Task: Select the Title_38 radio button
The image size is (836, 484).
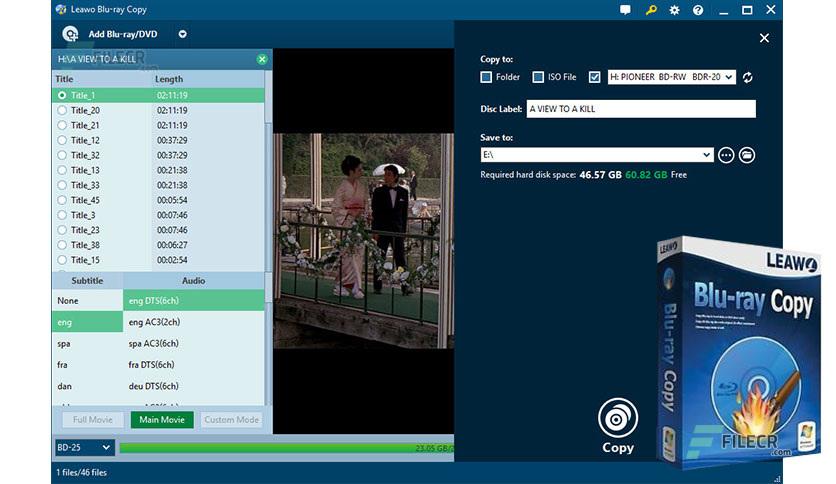Action: (62, 245)
